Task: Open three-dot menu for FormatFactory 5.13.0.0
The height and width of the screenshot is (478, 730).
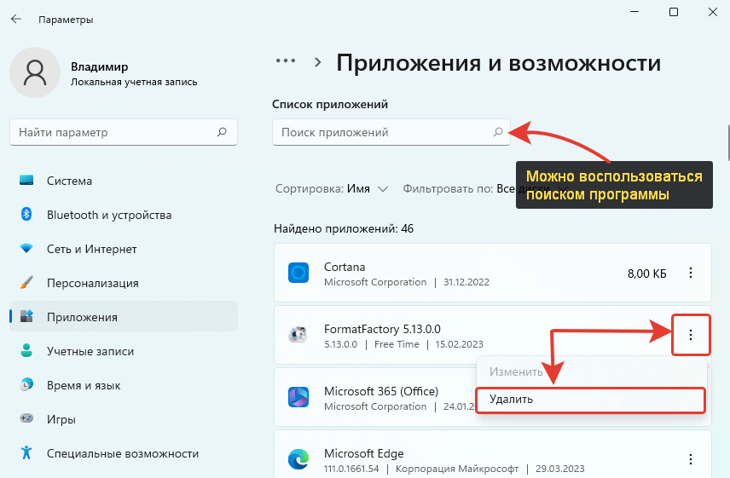Action: click(690, 335)
